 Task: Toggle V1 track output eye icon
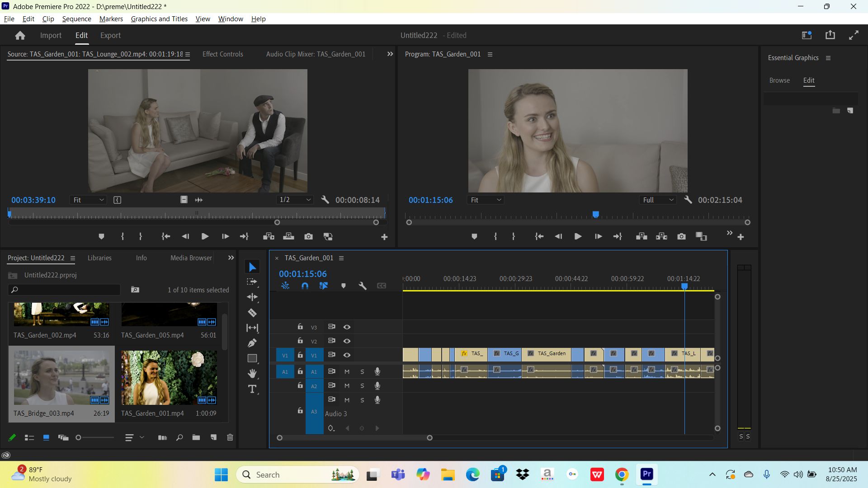click(347, 355)
